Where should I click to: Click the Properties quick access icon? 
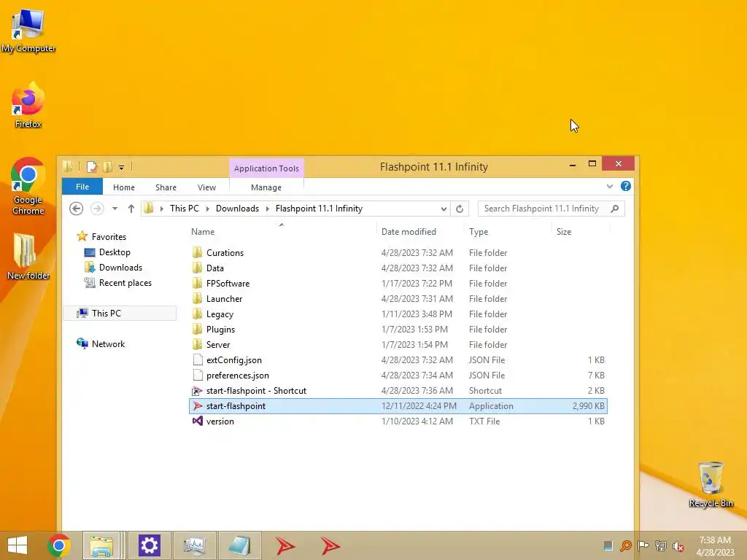(91, 167)
